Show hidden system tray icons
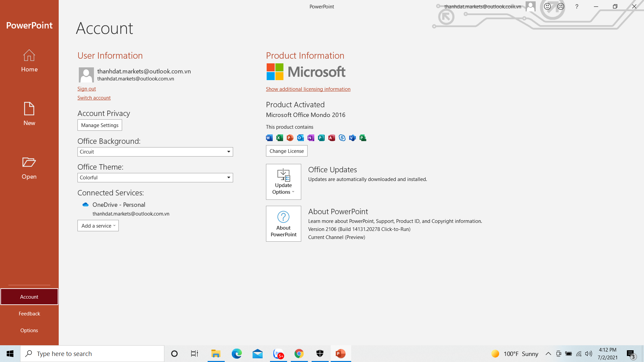The width and height of the screenshot is (644, 362). (548, 354)
